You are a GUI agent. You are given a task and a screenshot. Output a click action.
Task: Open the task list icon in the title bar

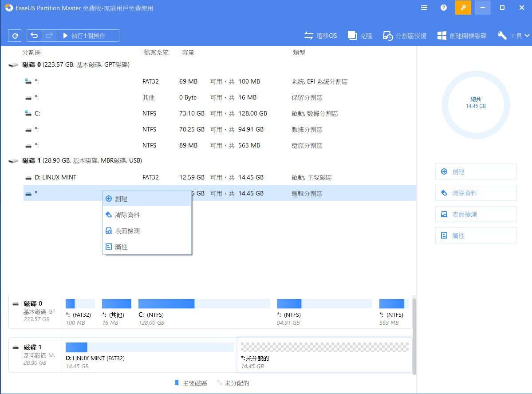click(424, 8)
